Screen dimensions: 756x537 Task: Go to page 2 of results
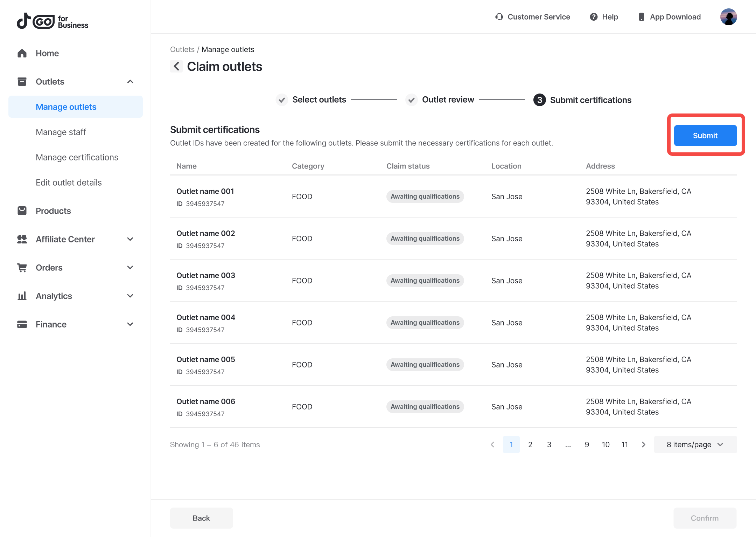click(530, 445)
